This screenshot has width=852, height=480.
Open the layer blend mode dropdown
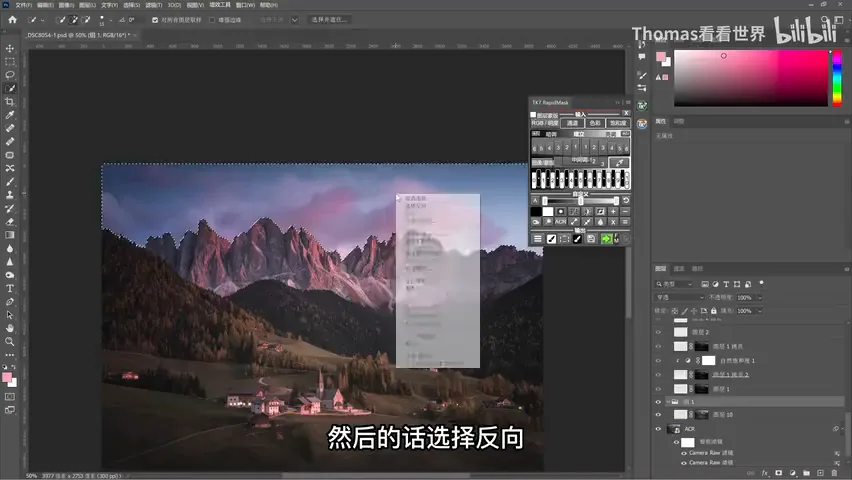pyautogui.click(x=679, y=297)
